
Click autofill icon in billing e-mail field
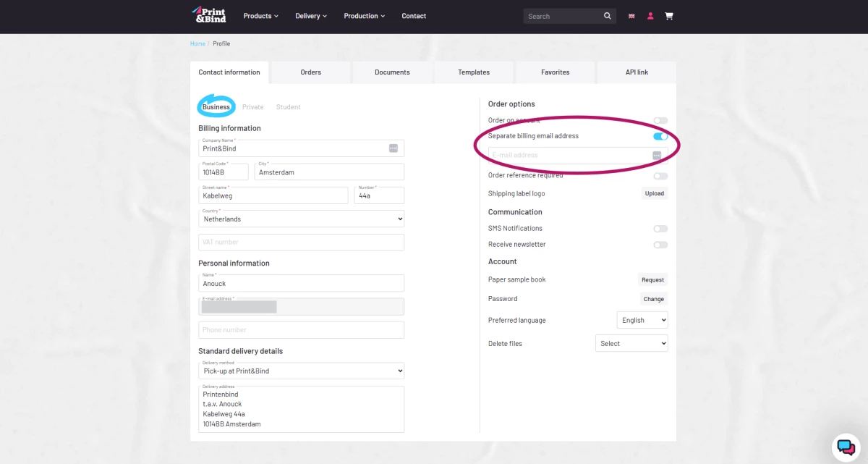pyautogui.click(x=657, y=156)
